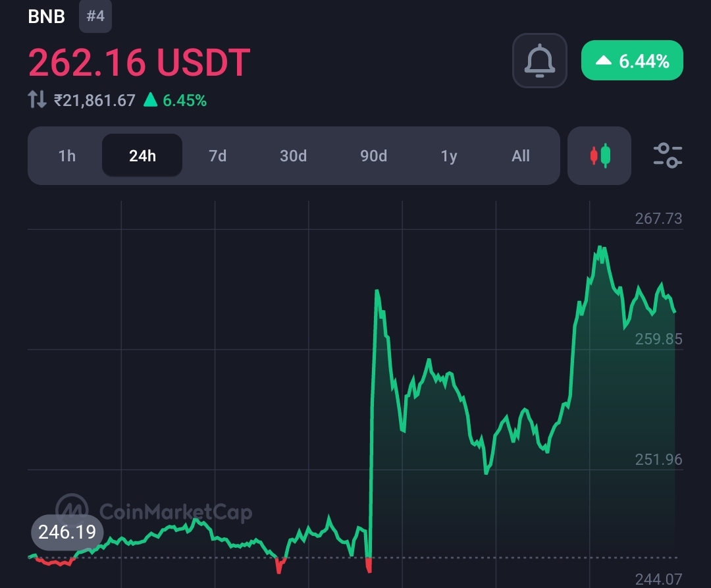Tap the green 6.44% change badge
The image size is (711, 588).
click(x=632, y=61)
